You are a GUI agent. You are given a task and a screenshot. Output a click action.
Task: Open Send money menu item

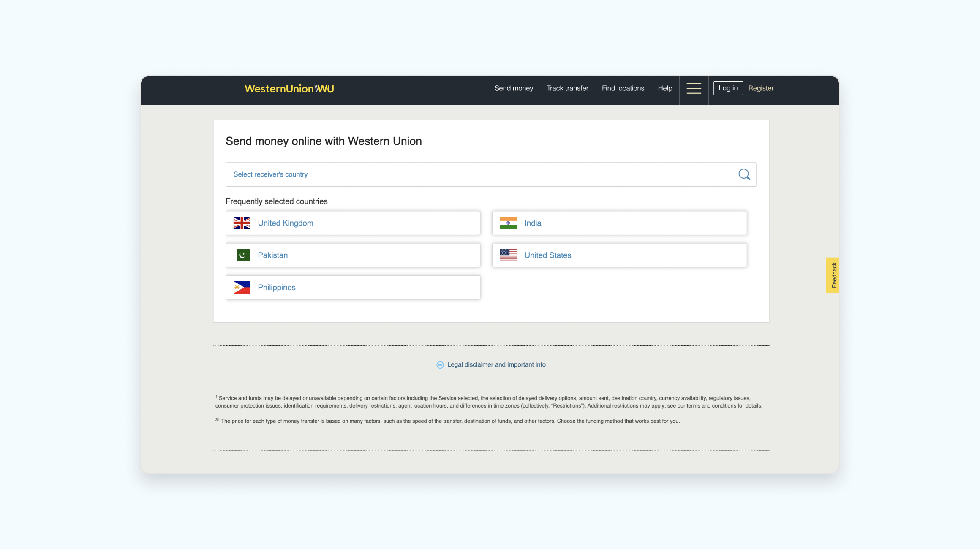[x=514, y=88]
